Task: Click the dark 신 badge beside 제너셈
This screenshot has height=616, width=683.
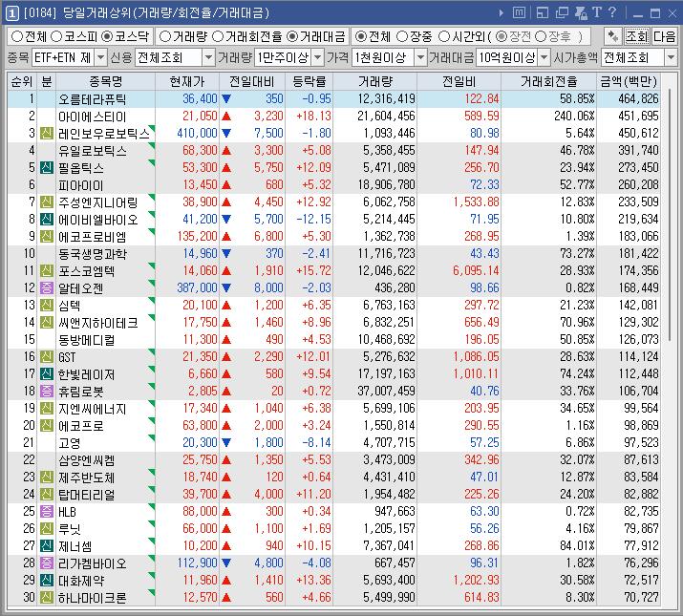Action: point(47,545)
